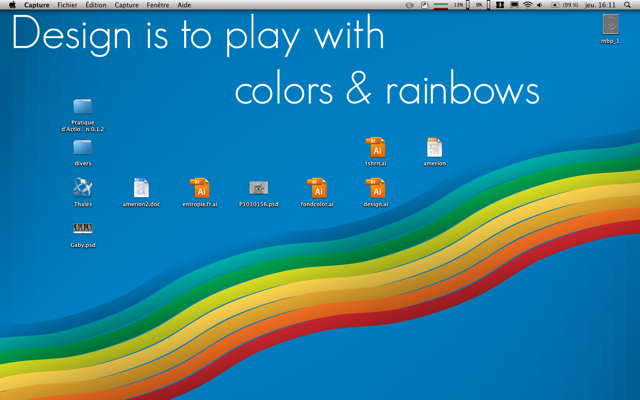
Task: Select the Pratique d'Actio...n 0.1.2 folder icon
Action: pos(82,106)
